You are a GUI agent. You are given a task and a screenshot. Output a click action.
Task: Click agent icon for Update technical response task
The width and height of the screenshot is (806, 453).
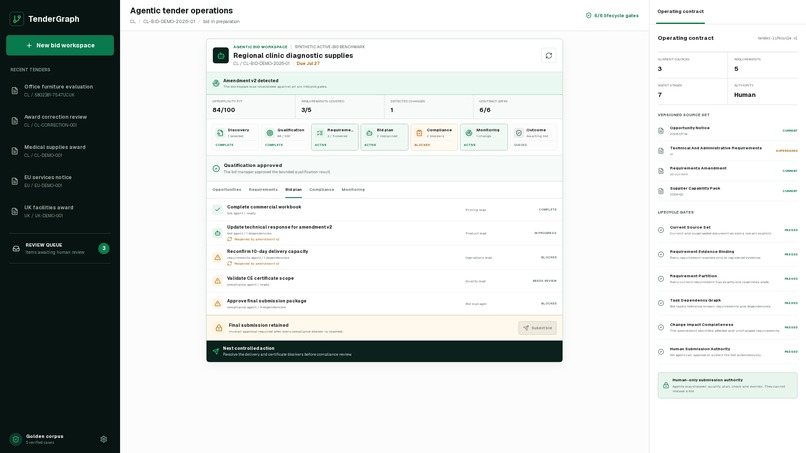[217, 233]
